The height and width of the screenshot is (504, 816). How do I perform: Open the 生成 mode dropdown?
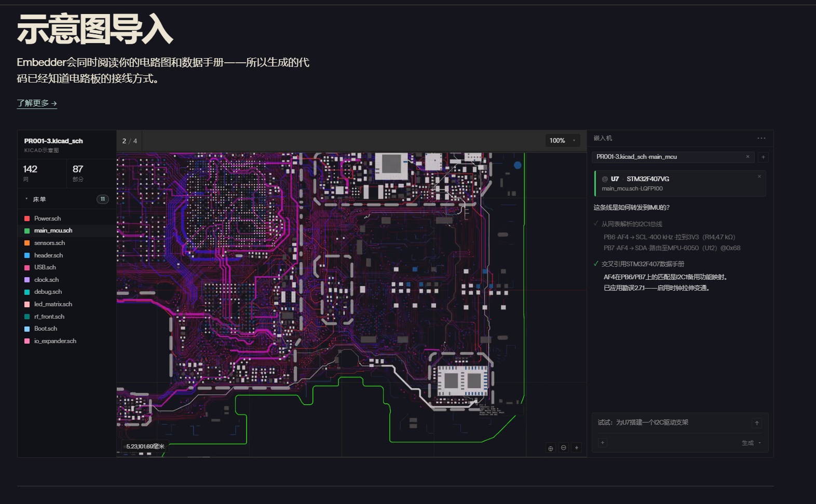pos(751,443)
